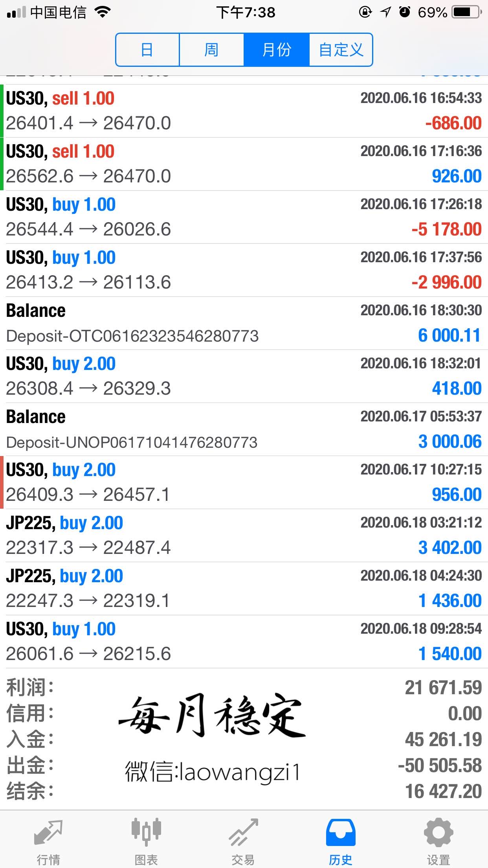Screen dimensions: 488x868
Task: Tap the Wi-Fi status icon
Action: 103,13
